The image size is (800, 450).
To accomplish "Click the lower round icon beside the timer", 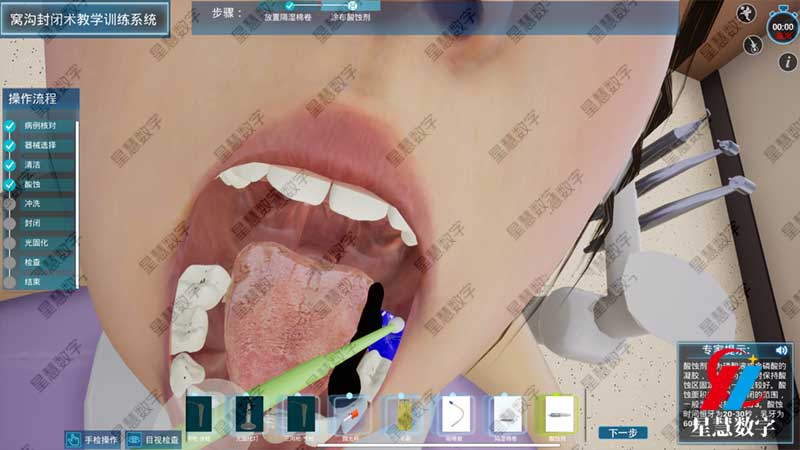I will 749,44.
